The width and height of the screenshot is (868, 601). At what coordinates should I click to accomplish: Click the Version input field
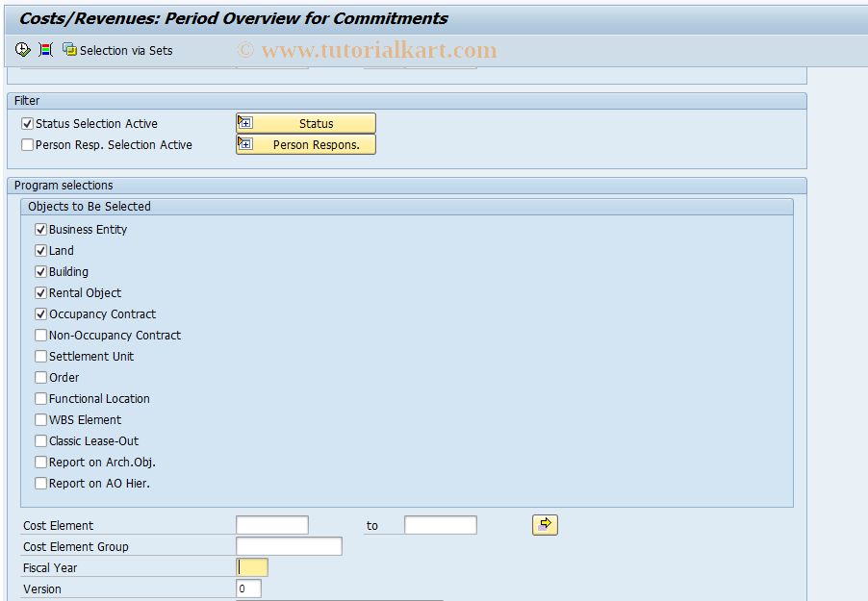coord(248,588)
